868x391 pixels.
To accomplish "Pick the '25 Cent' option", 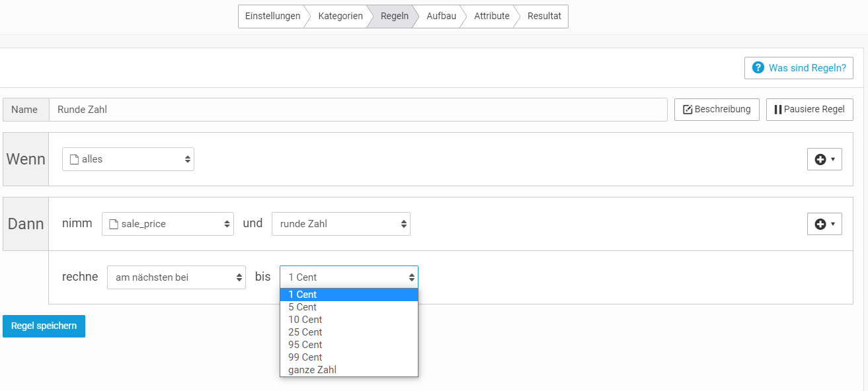I will (349, 332).
